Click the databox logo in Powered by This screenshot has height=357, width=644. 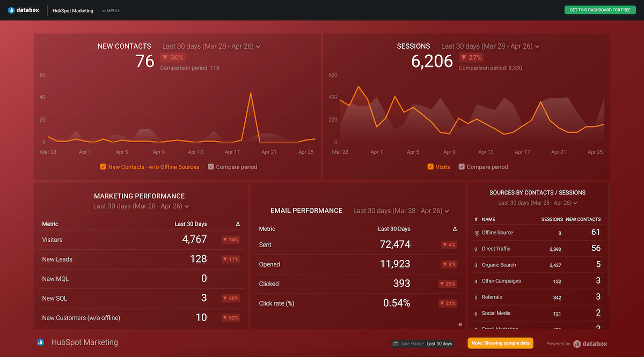click(x=590, y=344)
